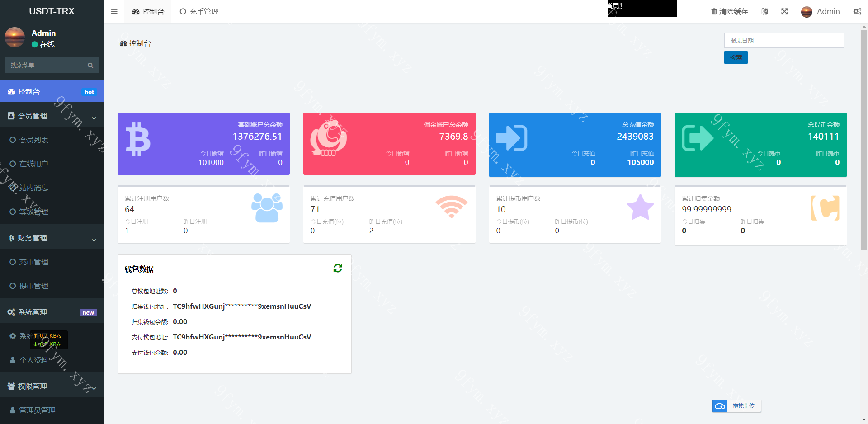Click the 拖拽上传 upload button
This screenshot has width=868, height=424.
737,406
